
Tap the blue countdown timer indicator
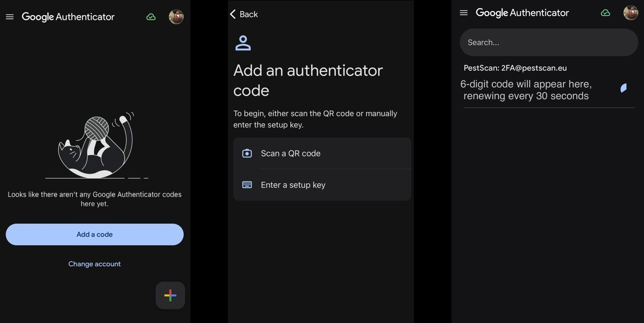[623, 88]
